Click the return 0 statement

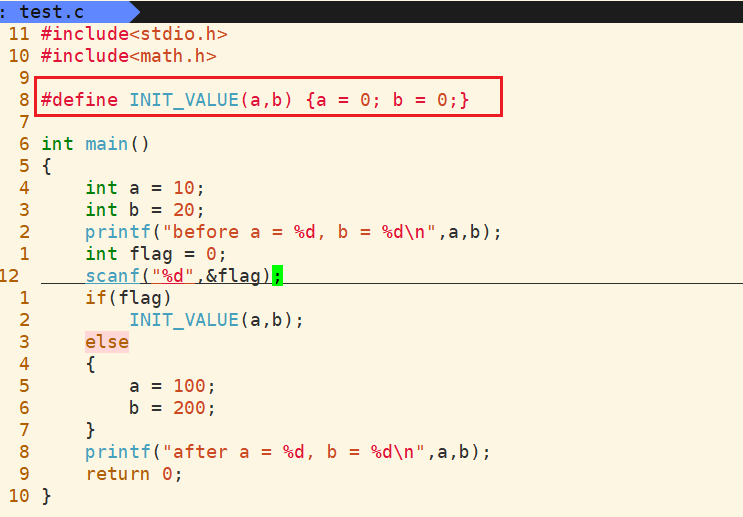point(134,474)
